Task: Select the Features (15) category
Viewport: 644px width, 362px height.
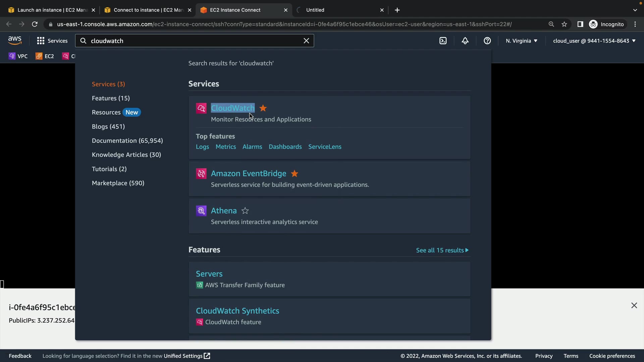Action: click(111, 98)
